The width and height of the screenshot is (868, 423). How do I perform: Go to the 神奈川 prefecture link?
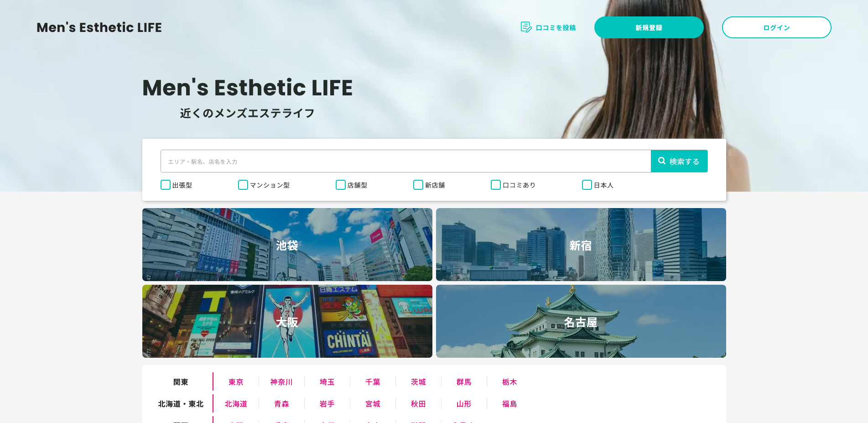pos(281,382)
